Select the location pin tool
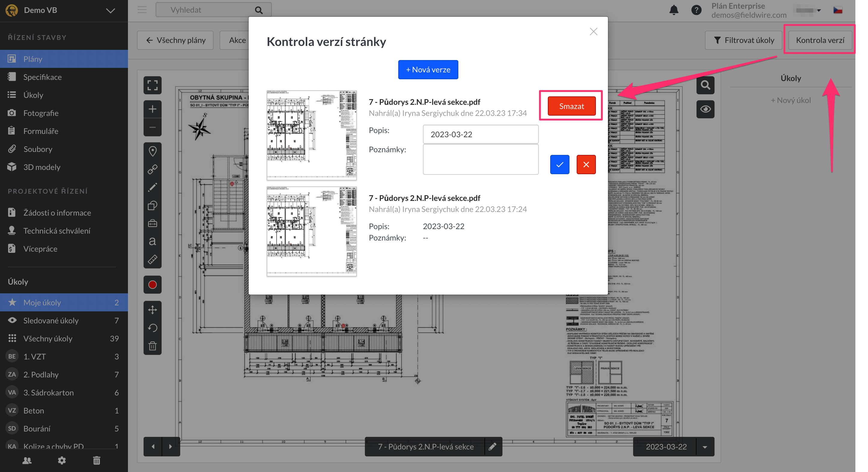868x472 pixels. pos(152,151)
